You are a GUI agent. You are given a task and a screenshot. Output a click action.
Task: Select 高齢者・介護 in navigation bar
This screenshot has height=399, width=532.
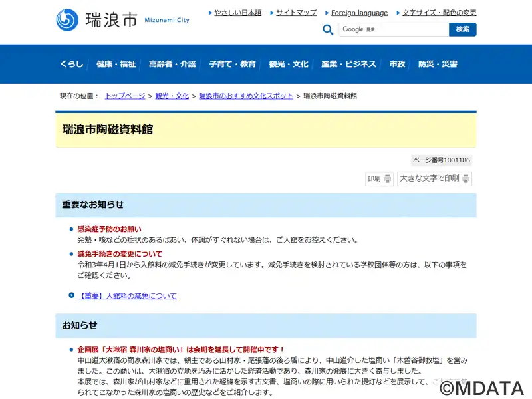pos(172,65)
